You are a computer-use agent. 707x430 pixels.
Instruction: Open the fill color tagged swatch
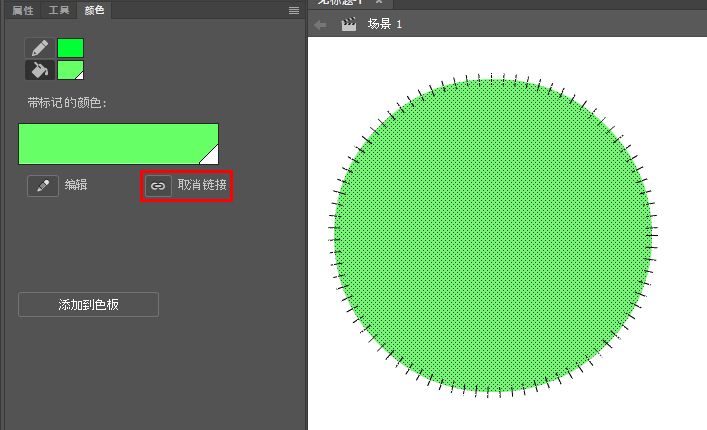click(70, 70)
